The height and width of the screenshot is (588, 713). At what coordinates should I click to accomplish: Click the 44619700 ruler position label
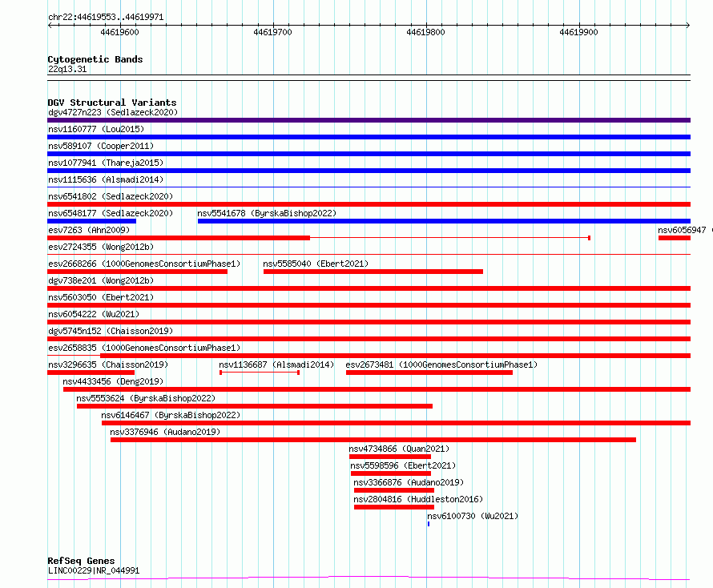pyautogui.click(x=273, y=32)
